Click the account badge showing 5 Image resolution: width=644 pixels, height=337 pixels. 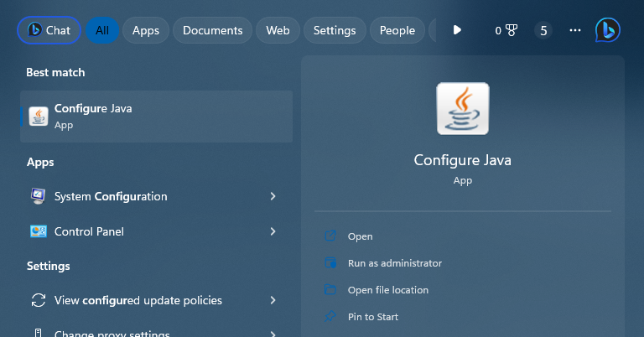pyautogui.click(x=543, y=30)
